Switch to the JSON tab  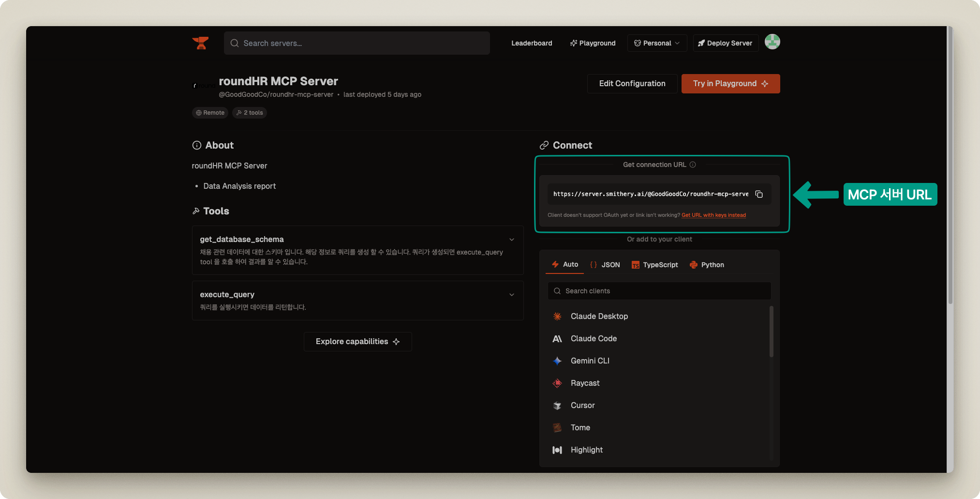[x=605, y=265]
